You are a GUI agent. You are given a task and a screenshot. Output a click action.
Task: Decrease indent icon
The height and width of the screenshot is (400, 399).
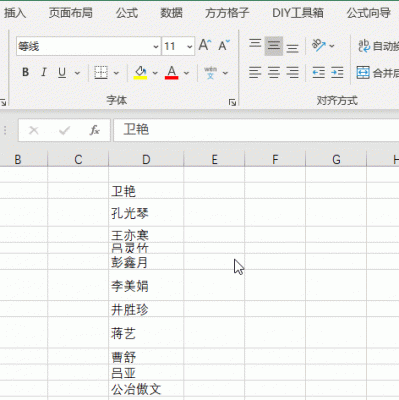pos(319,72)
